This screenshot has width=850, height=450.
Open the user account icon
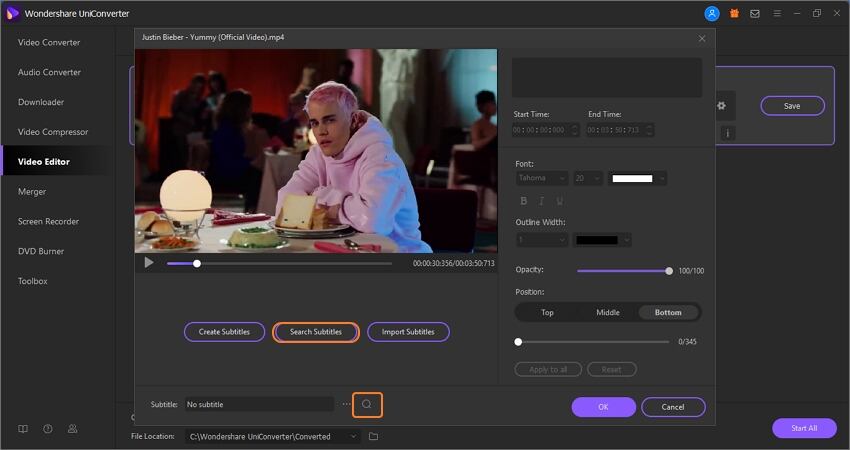(x=712, y=14)
